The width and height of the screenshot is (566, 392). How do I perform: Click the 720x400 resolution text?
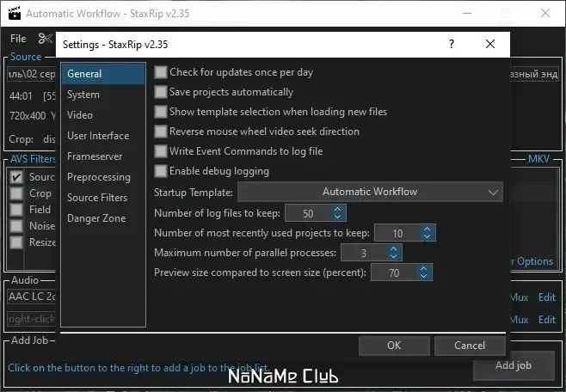pos(28,116)
